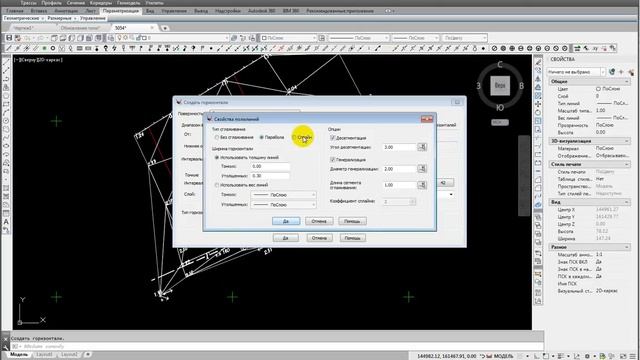Open the Коридоры menu

tap(101, 3)
